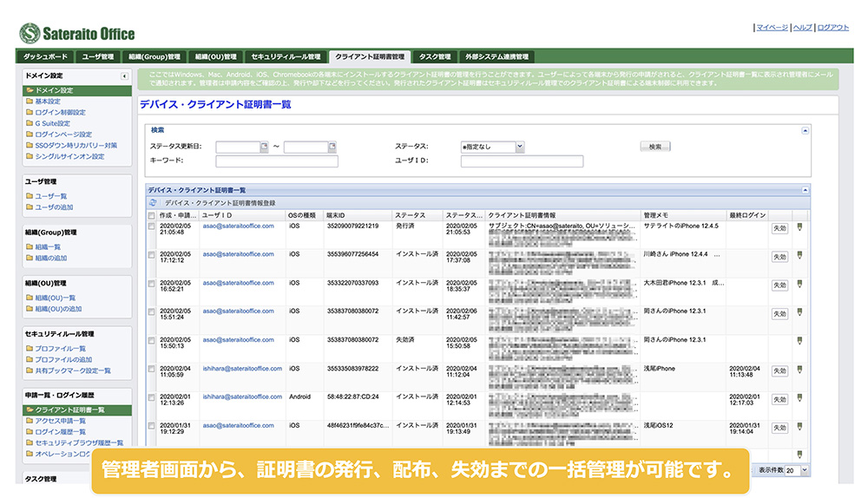This screenshot has height=498, width=868.
Task: Tick the select-all checkbox in the table header
Action: pos(152,214)
